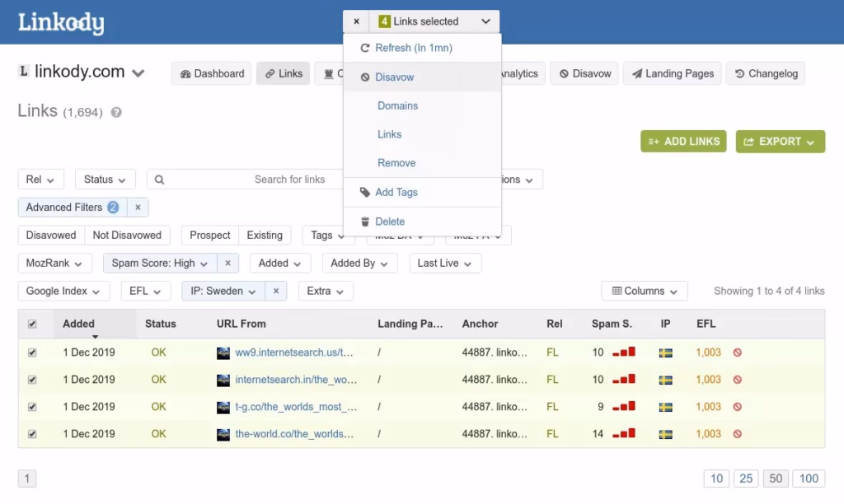Uncheck the first row's checkbox

[x=31, y=352]
